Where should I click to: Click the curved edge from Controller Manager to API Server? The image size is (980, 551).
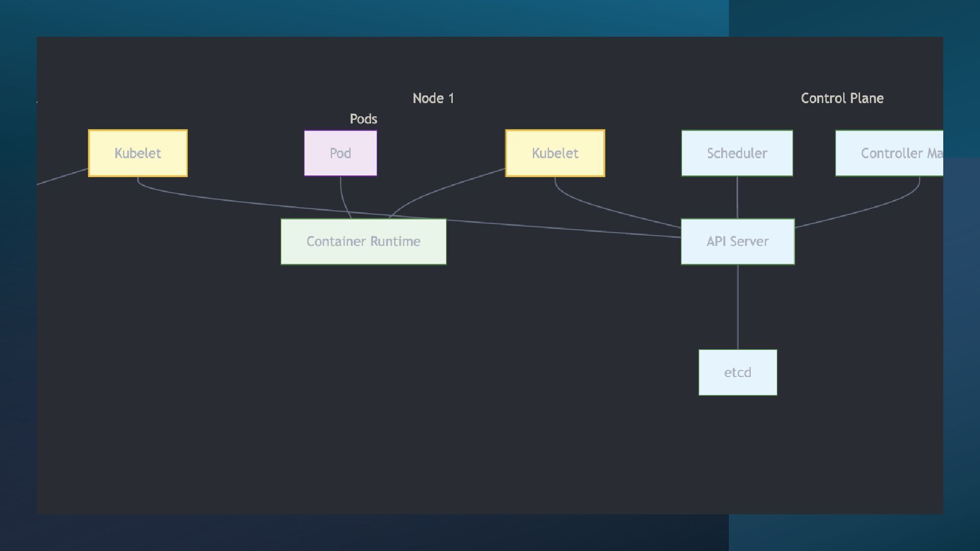coord(868,209)
